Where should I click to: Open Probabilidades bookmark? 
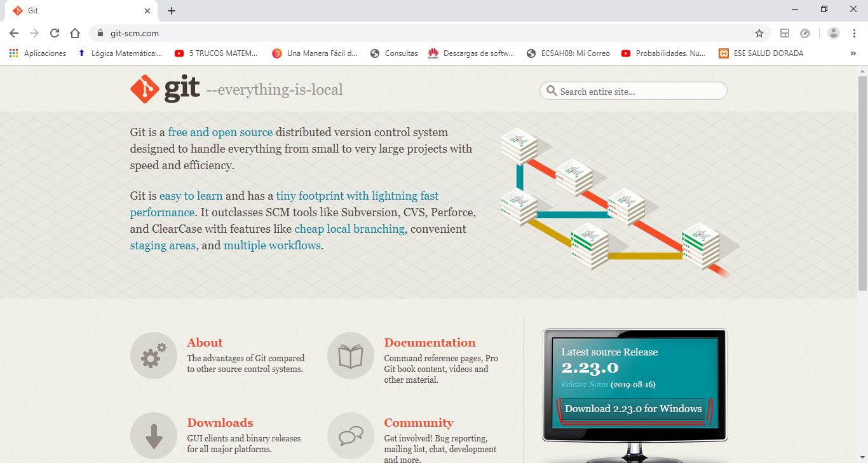pos(663,53)
